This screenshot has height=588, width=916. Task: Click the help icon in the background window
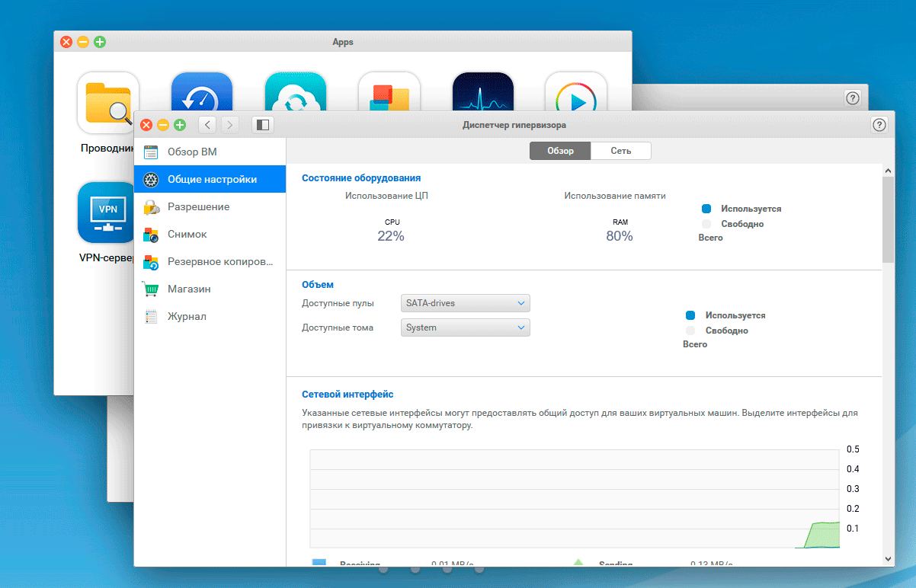(x=853, y=97)
